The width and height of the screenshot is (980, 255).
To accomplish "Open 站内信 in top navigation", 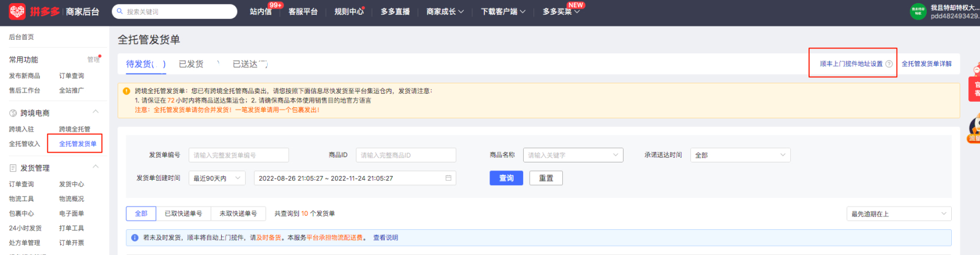I will [261, 12].
